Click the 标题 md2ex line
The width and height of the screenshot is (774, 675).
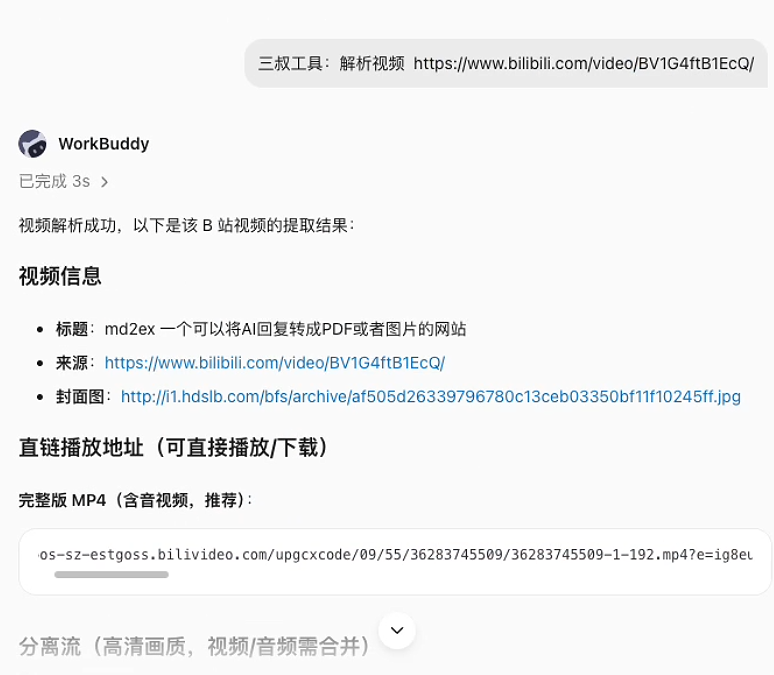click(261, 329)
